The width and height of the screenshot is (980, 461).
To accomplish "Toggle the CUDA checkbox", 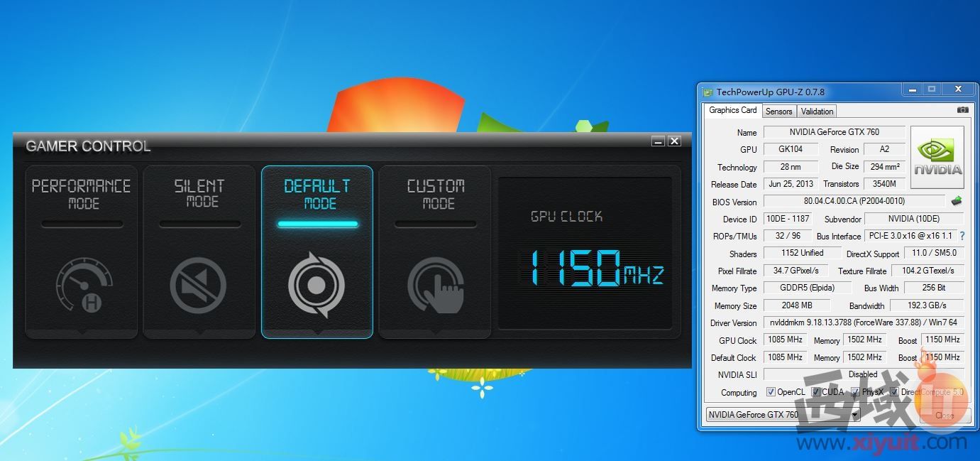I will coord(816,392).
